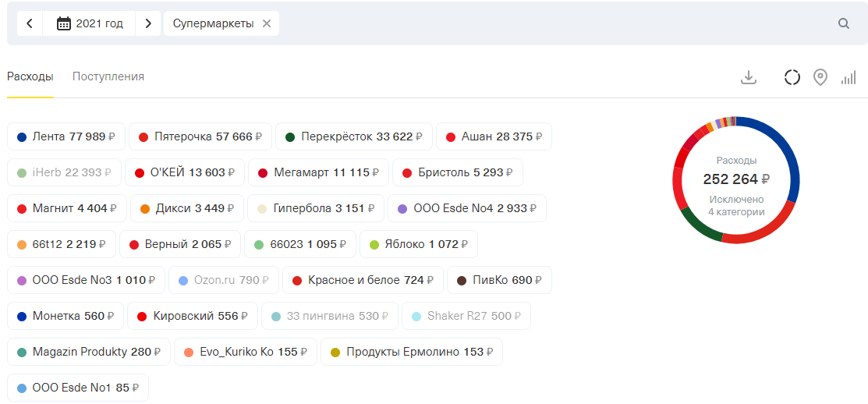Screen dimensions: 868x404
Task: Toggle the Лента 77 989 ₽ chip
Action: pos(66,136)
